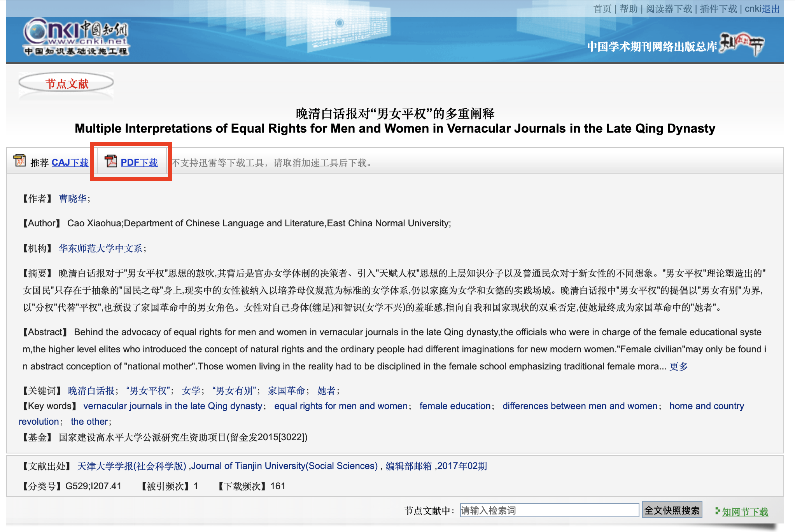Download article via PDF下载 link

(139, 163)
